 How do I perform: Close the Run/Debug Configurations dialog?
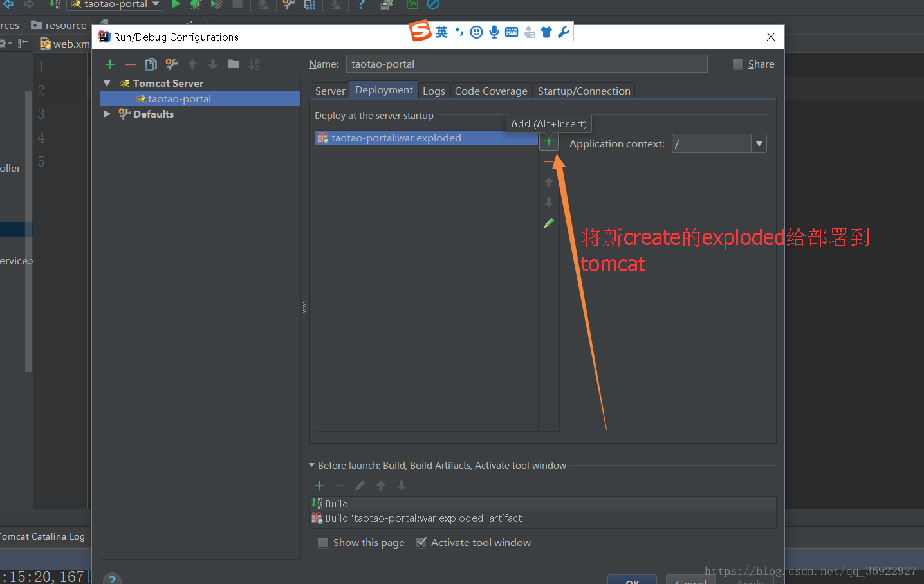pos(771,37)
